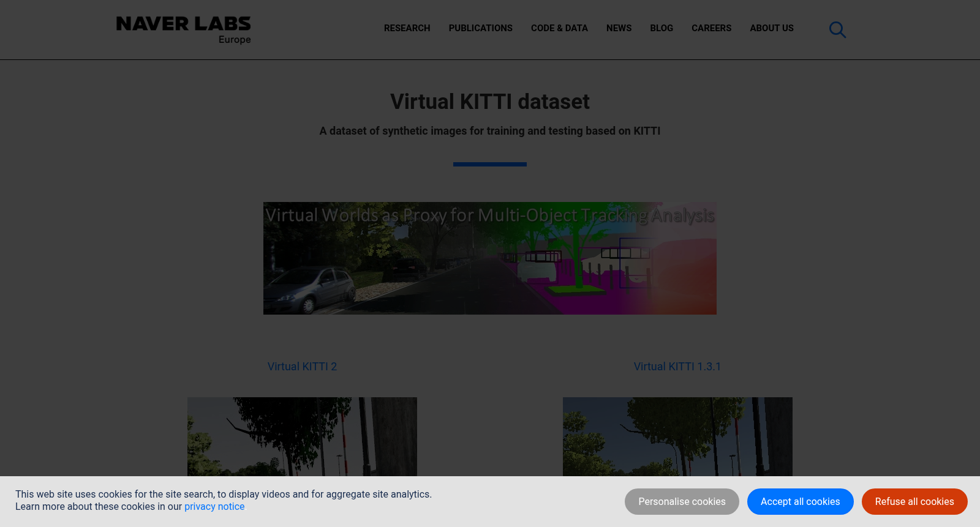
Task: Open the Careers menu item
Action: pyautogui.click(x=711, y=28)
